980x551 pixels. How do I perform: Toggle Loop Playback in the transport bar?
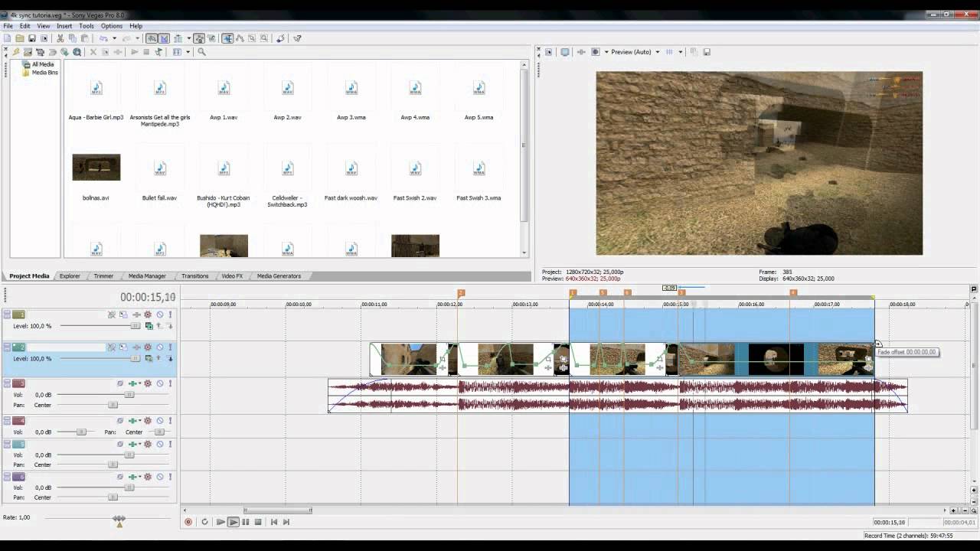(204, 522)
